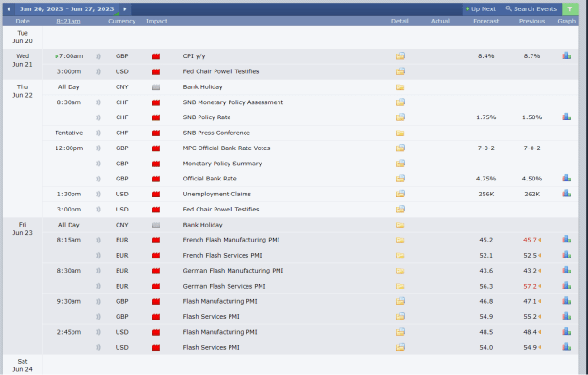
Task: Click the Actual column header
Action: point(440,22)
